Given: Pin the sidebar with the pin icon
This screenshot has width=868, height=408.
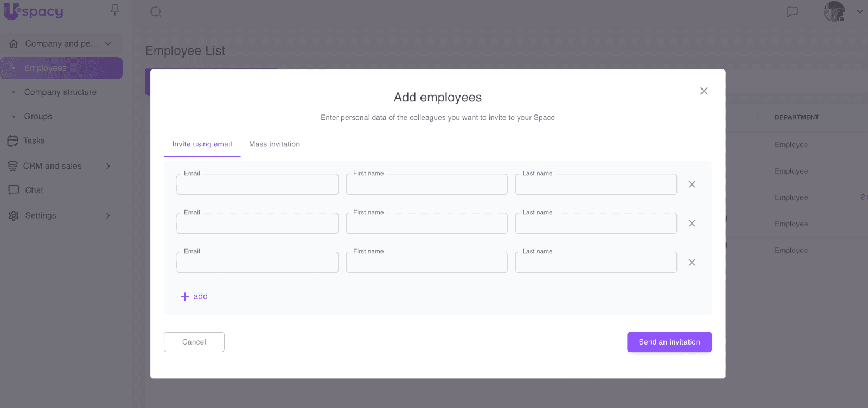Looking at the screenshot, I should tap(114, 10).
